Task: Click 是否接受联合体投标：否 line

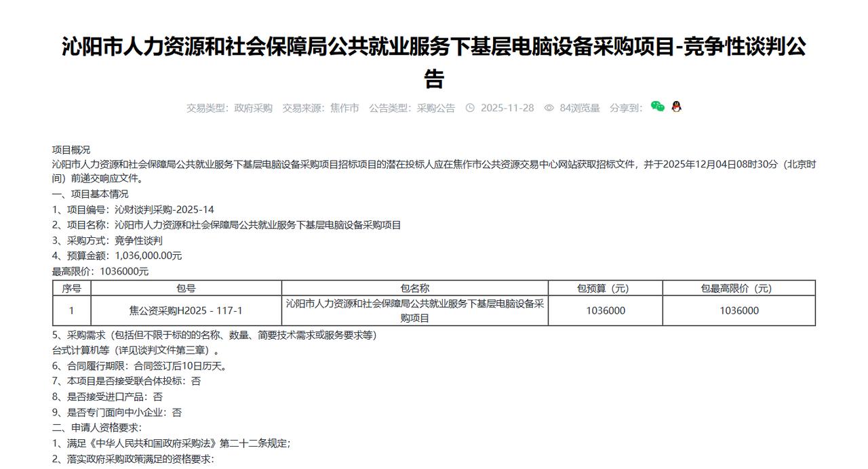Action: 127,382
